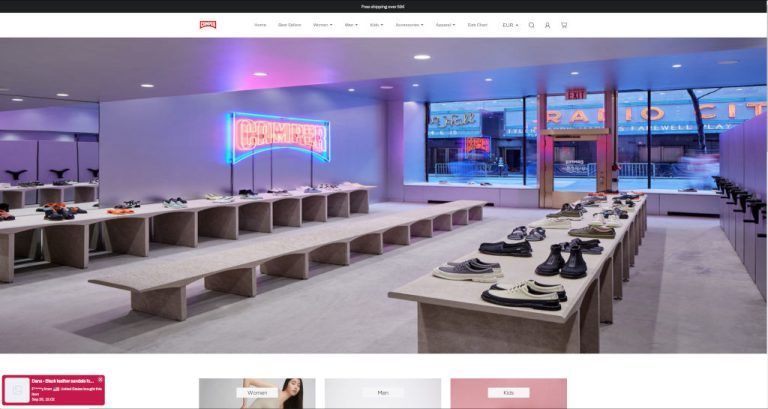Image resolution: width=768 pixels, height=409 pixels.
Task: Expand the Accessories dropdown menu
Action: (409, 25)
